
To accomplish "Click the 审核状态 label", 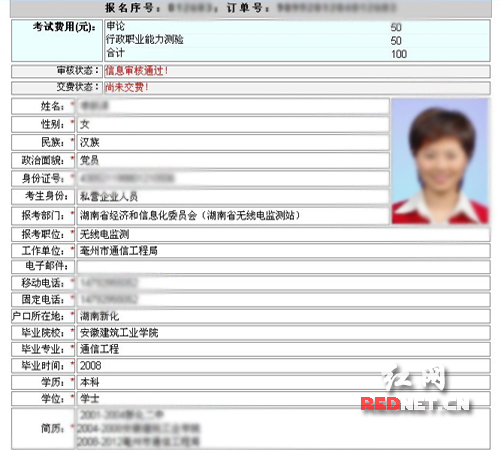I will tap(78, 71).
